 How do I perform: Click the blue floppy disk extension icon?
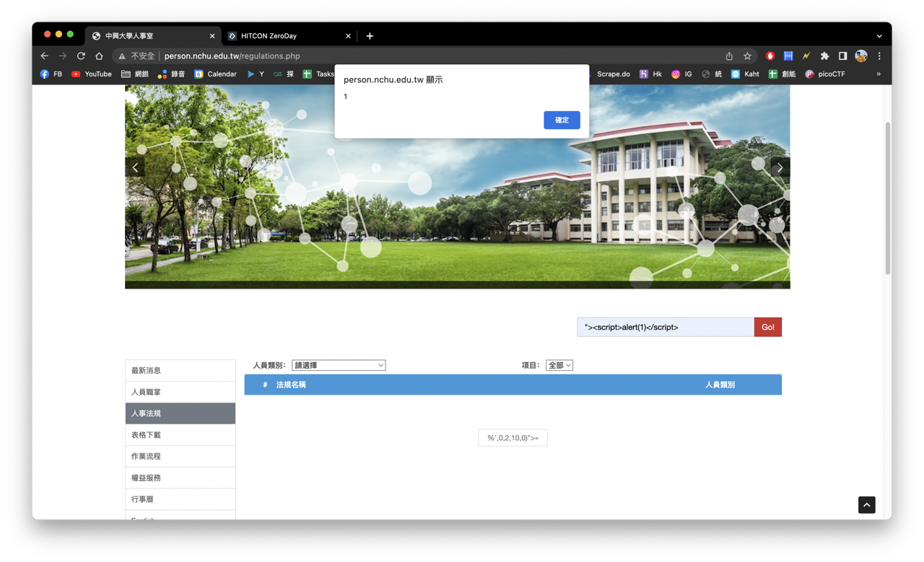(x=788, y=56)
